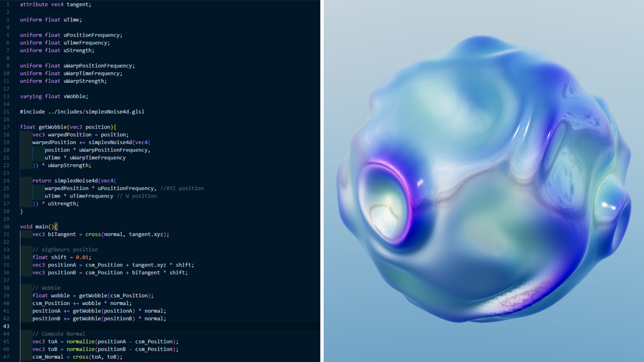Click the 'varying float vWobble;' line
Viewport: 644px width, 362px height.
pos(54,97)
